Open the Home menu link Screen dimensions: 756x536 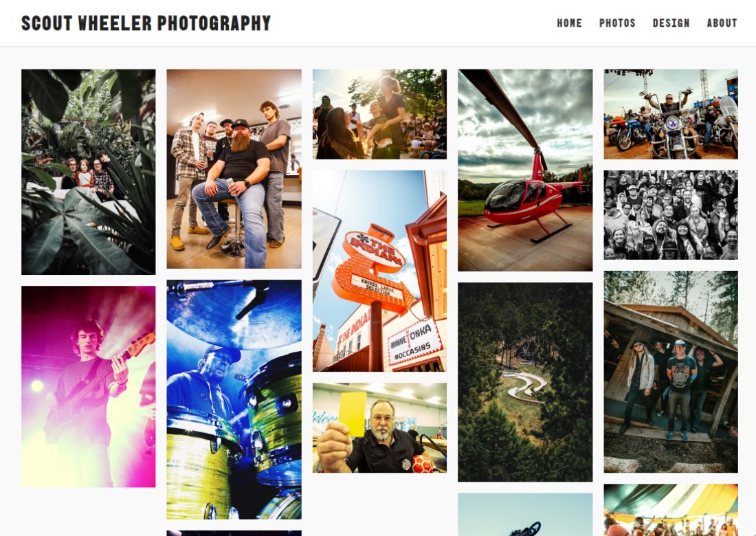(569, 23)
